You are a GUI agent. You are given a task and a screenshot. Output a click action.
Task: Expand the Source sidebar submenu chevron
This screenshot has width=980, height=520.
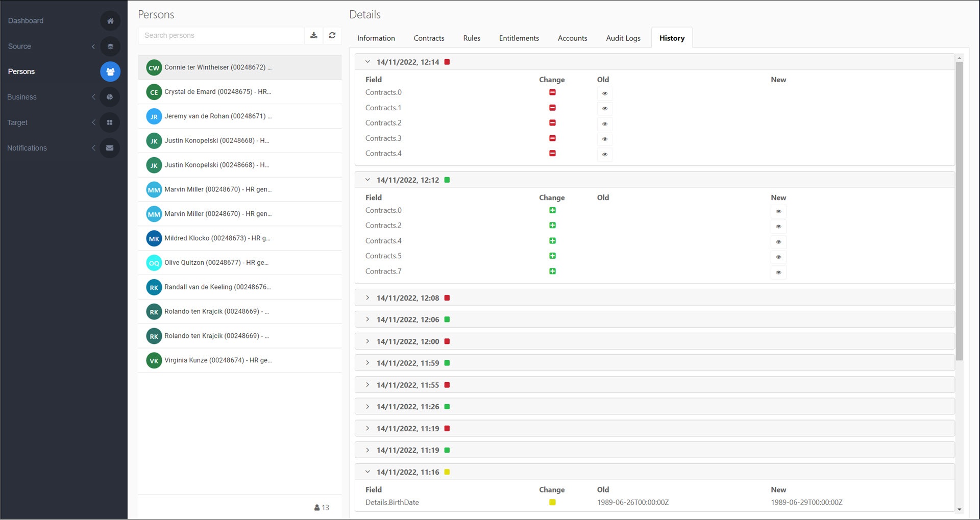tap(93, 46)
